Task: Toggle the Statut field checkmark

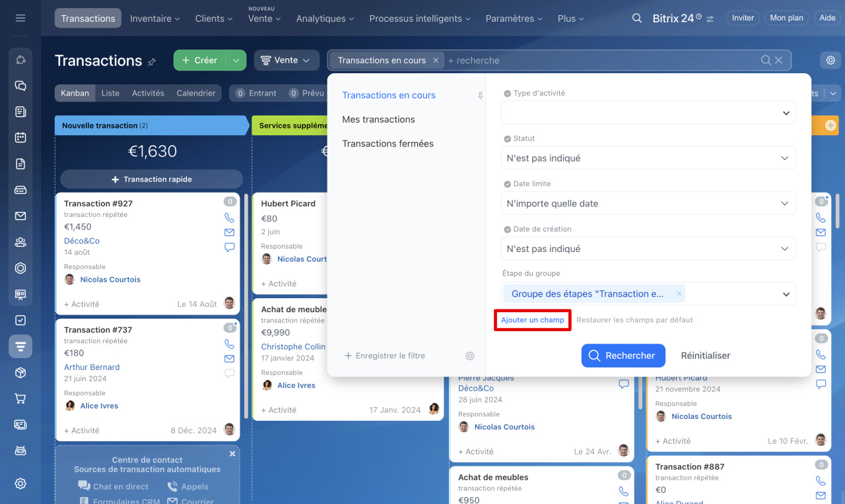Action: (x=507, y=139)
